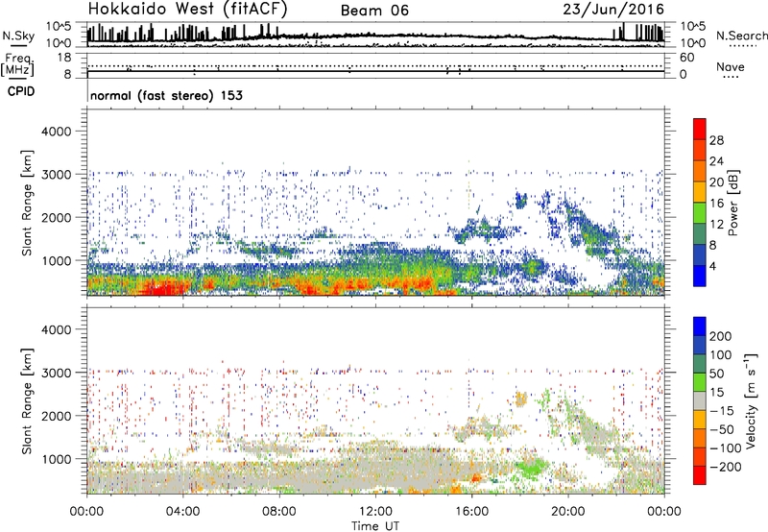Click the 'N.Sky' legend label

18,36
